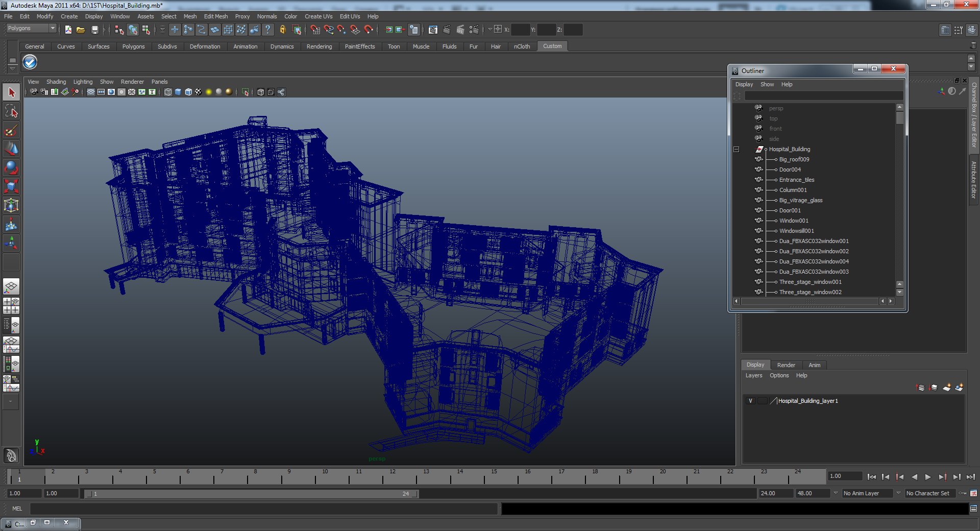This screenshot has width=980, height=531.
Task: Select the Show Manipulator tool
Action: click(x=11, y=243)
